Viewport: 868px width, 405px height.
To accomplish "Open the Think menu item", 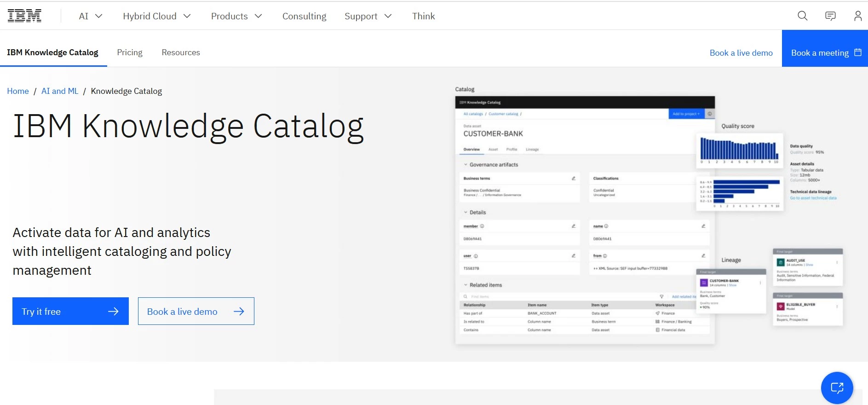I will coord(423,16).
